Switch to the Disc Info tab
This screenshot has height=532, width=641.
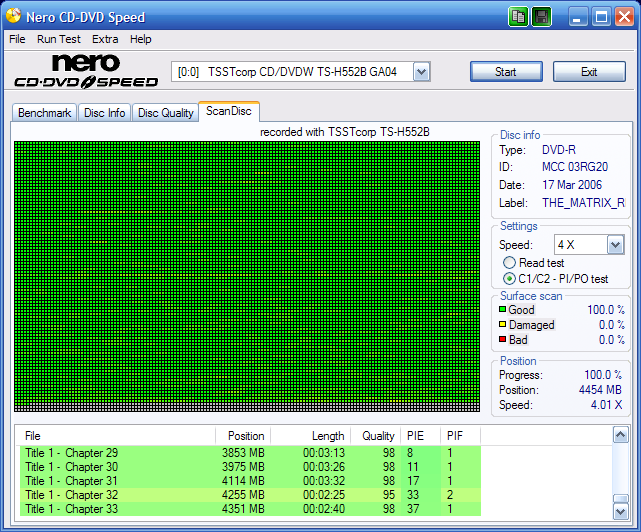(x=104, y=113)
